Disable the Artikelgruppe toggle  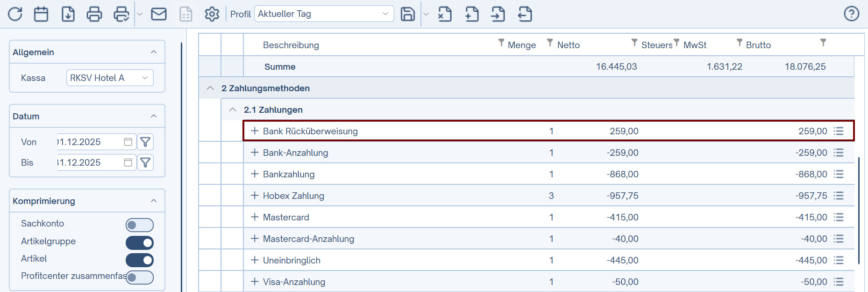click(x=139, y=243)
